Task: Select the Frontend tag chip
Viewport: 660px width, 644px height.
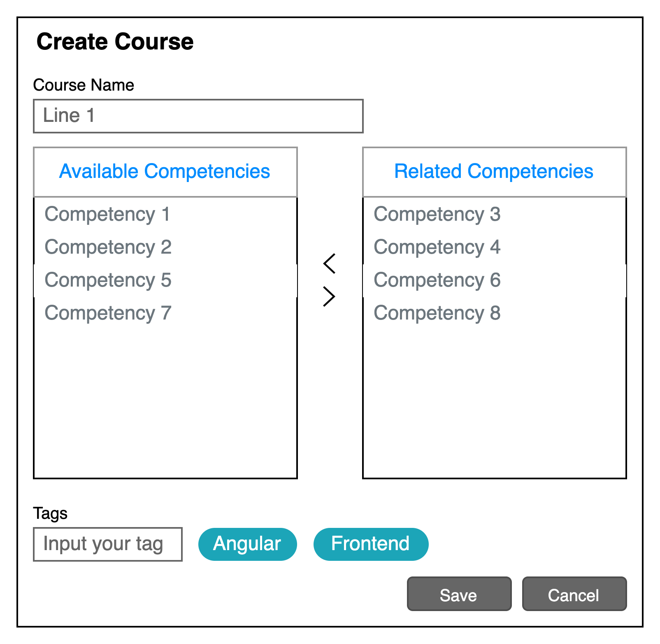Action: 370,544
